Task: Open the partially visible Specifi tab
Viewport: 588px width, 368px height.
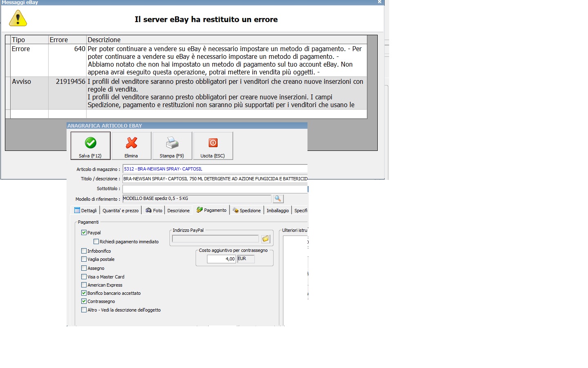Action: point(301,210)
